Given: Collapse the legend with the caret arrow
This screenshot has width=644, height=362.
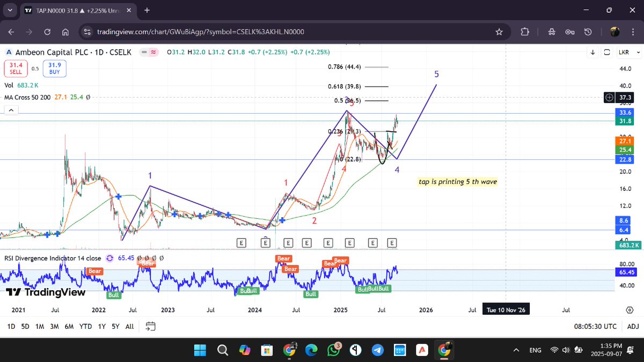Looking at the screenshot, I should pyautogui.click(x=11, y=109).
